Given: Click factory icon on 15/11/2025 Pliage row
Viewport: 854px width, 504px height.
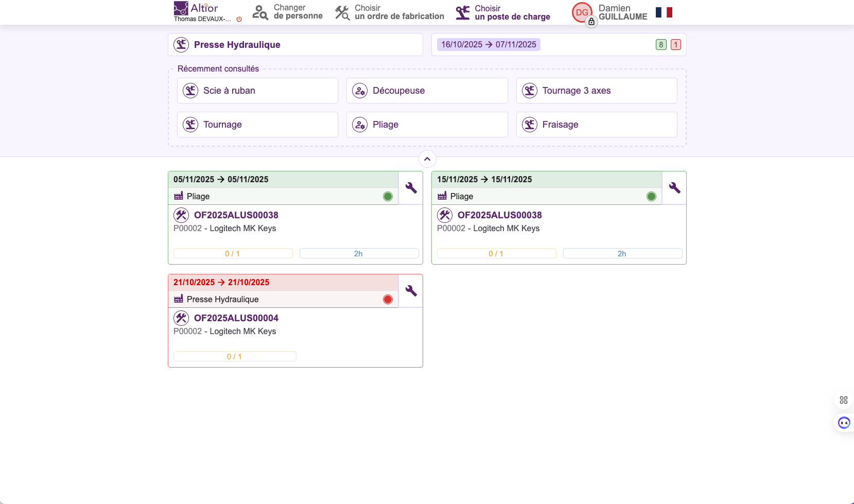Looking at the screenshot, I should pos(442,196).
